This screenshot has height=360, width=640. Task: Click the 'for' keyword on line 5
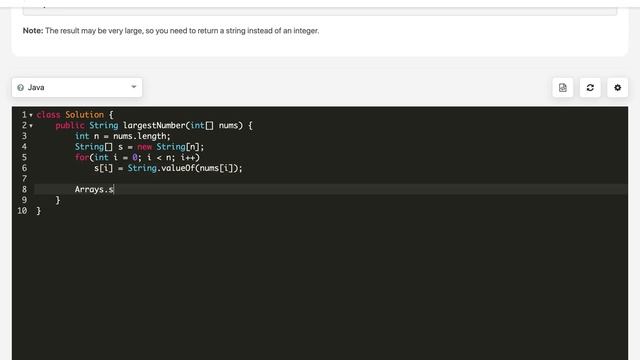pos(82,157)
